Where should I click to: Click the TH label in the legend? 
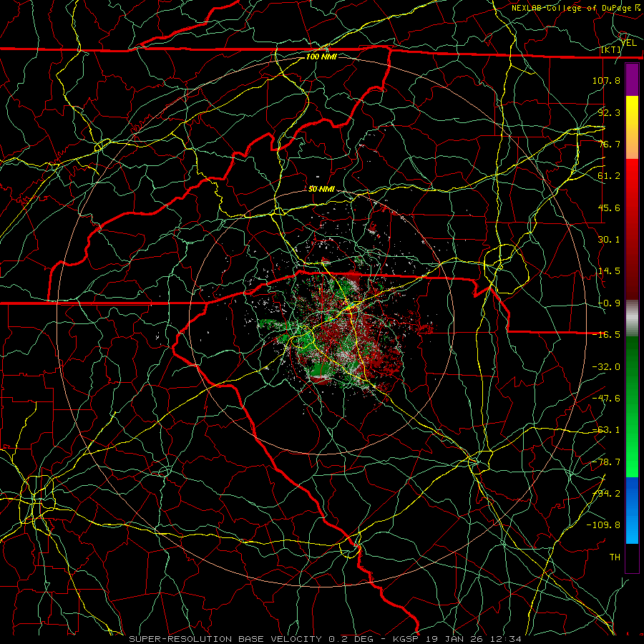click(x=615, y=557)
